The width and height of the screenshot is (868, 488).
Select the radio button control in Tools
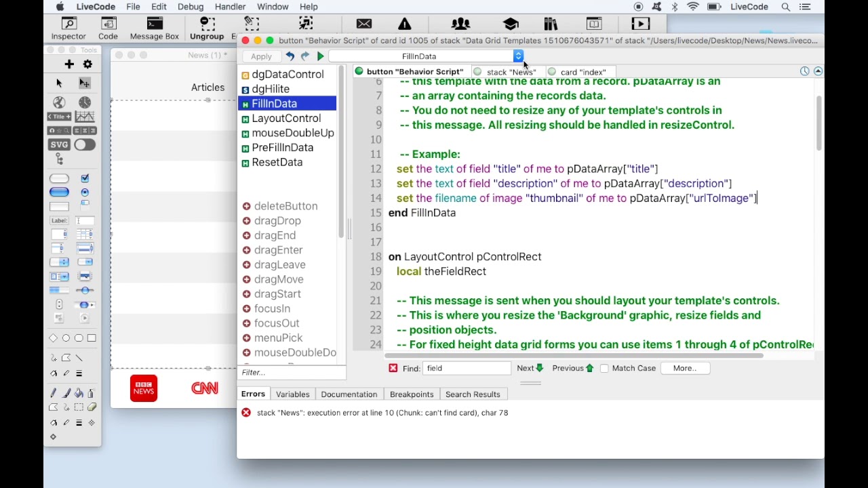pos(85,192)
